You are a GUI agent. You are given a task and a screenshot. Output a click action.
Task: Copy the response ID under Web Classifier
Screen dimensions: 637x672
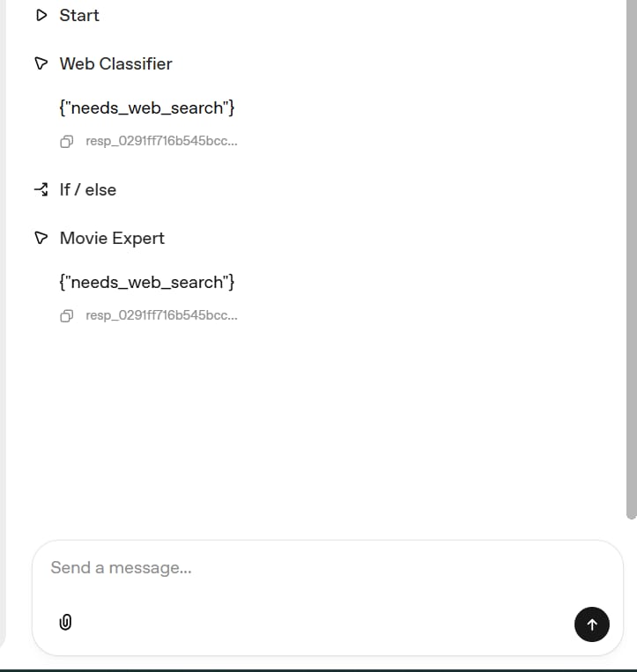66,142
